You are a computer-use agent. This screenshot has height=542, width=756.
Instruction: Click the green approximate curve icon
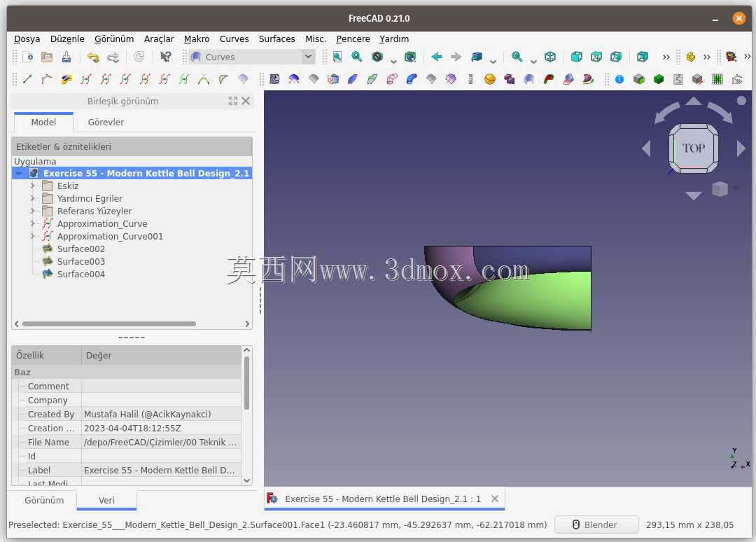(x=183, y=79)
